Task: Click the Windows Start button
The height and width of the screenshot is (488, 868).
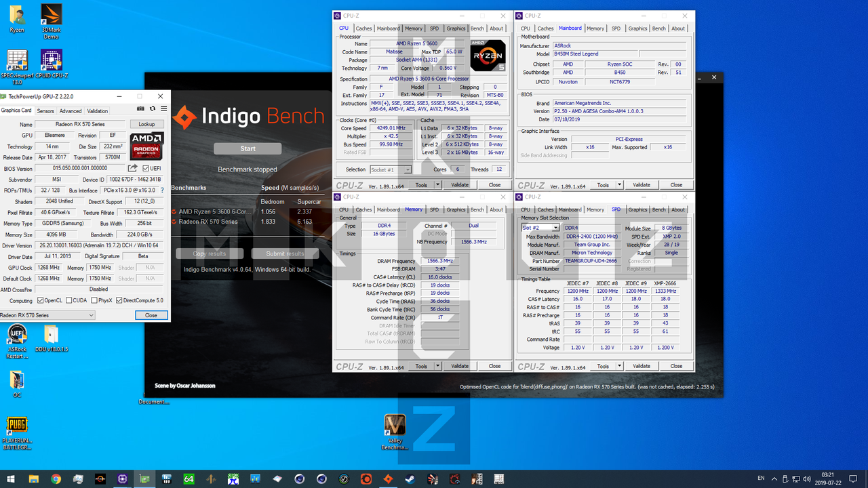Action: [x=12, y=479]
